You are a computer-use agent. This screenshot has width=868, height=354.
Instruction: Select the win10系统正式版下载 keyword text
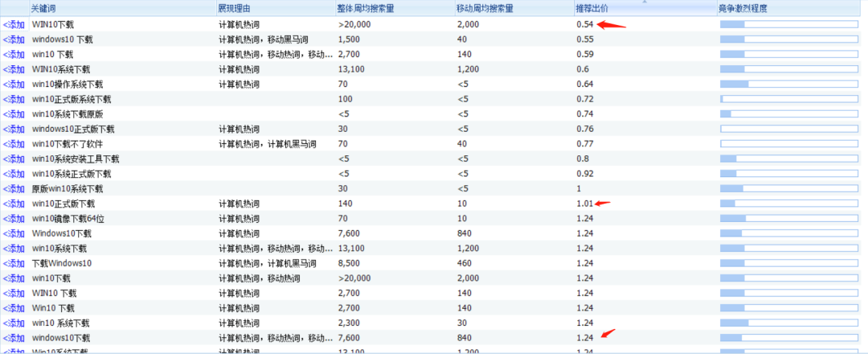(x=72, y=174)
